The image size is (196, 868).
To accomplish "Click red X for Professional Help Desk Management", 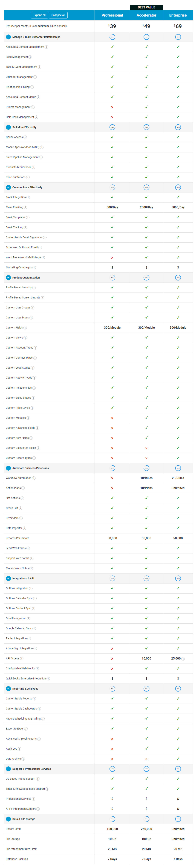I will (x=112, y=117).
